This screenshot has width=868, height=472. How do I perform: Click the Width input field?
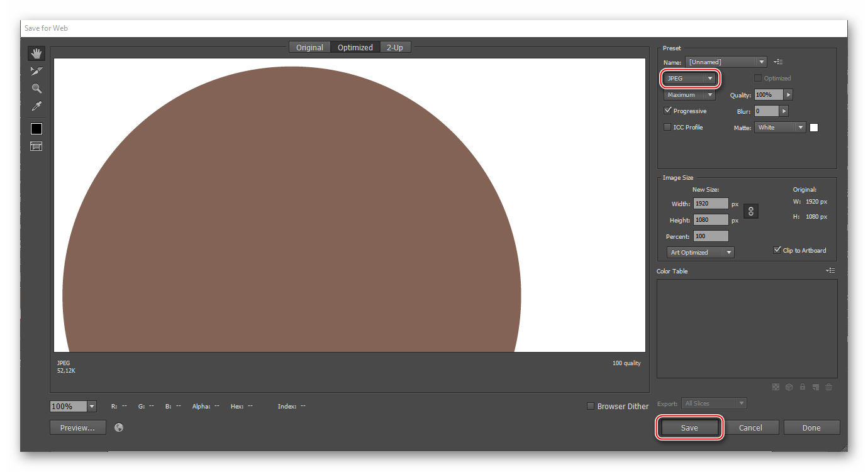711,204
